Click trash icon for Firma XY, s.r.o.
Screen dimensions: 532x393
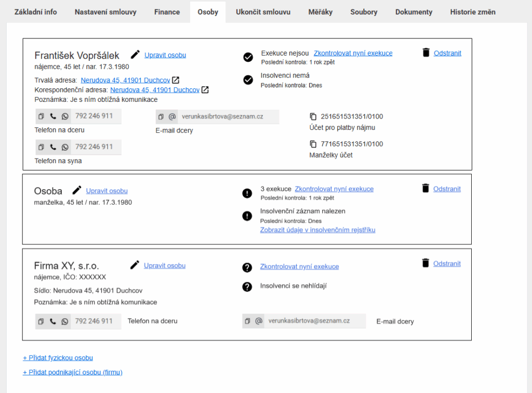click(425, 263)
